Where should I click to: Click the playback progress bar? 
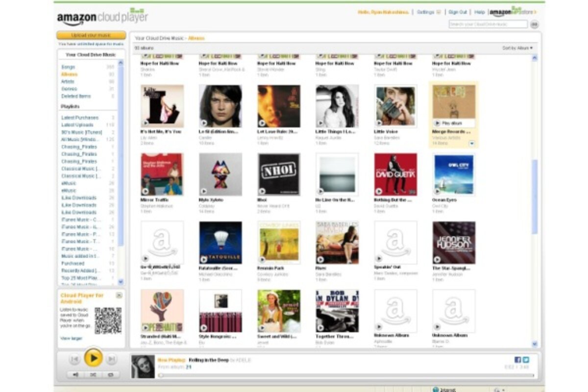[347, 375]
